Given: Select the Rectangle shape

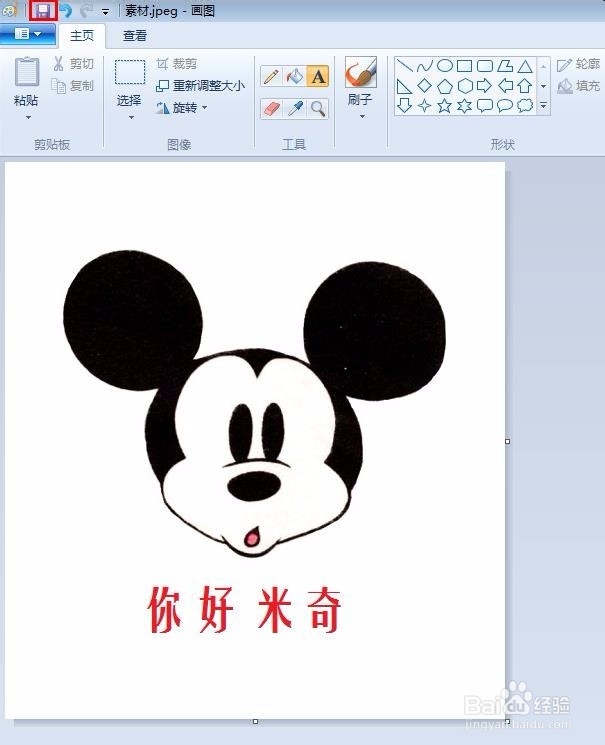Looking at the screenshot, I should pos(464,66).
